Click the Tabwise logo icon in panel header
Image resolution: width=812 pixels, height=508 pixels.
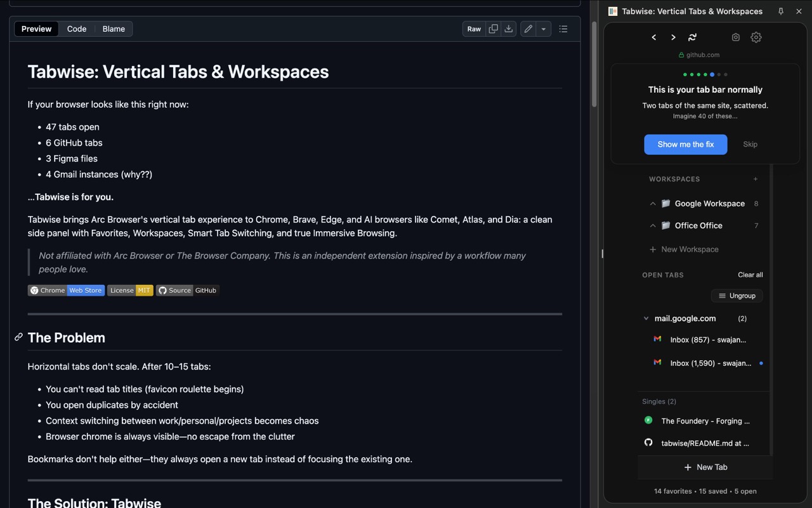[x=613, y=11]
